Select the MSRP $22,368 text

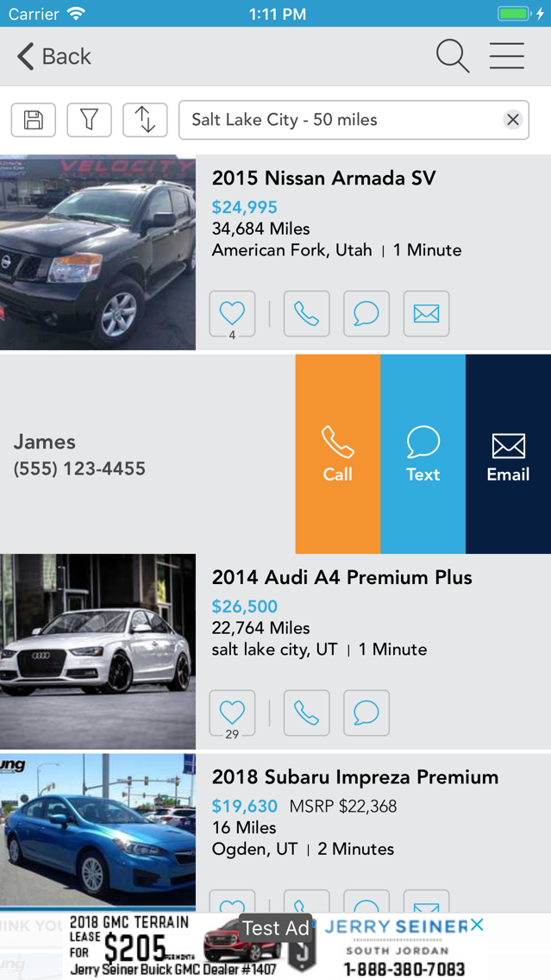(343, 806)
